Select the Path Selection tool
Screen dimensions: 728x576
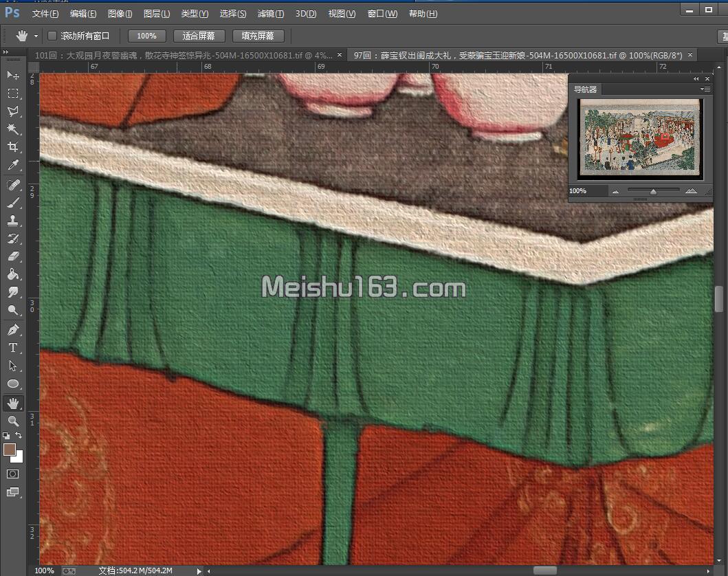click(x=13, y=366)
